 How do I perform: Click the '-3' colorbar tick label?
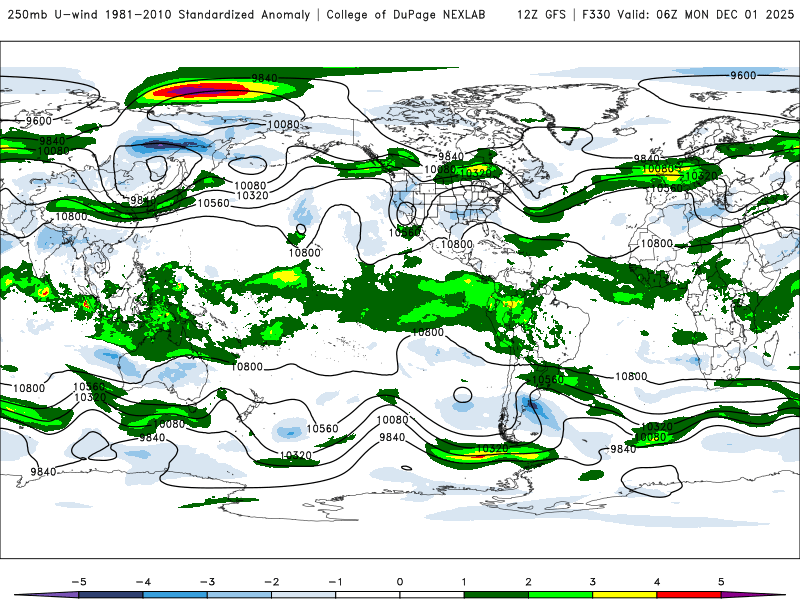207,582
